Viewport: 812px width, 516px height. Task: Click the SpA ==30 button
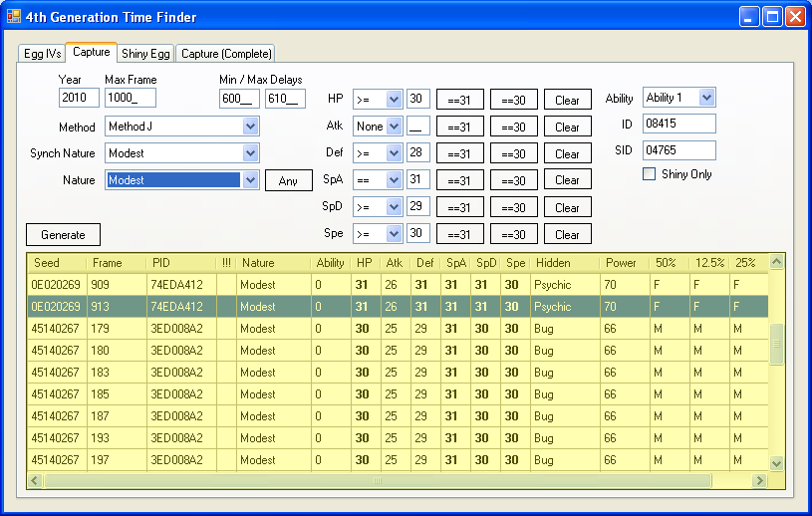point(514,180)
